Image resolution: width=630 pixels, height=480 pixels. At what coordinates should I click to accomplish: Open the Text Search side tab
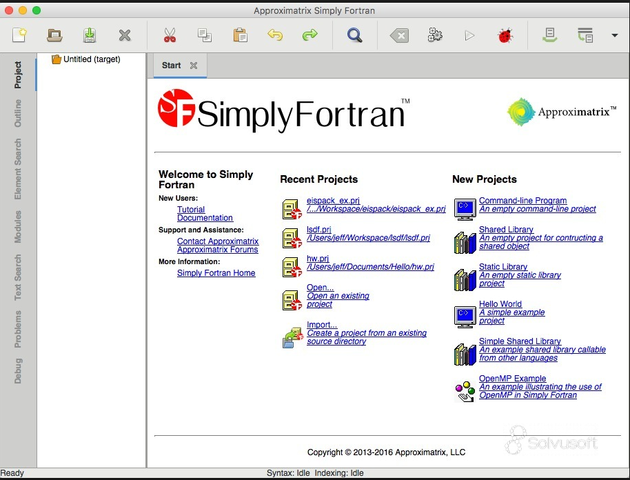[18, 277]
